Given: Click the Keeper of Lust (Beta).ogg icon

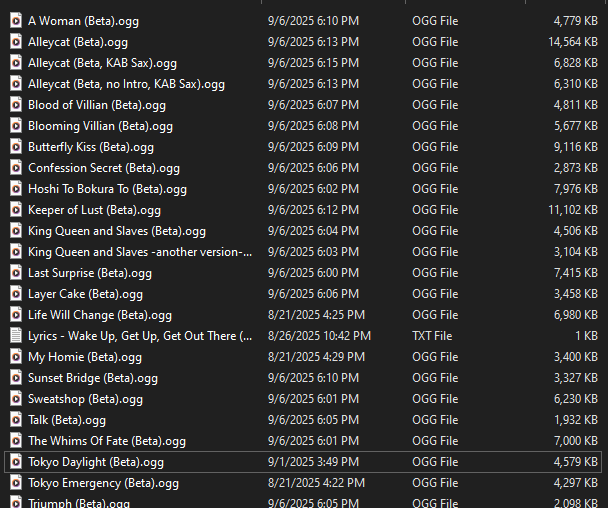Looking at the screenshot, I should 16,209.
